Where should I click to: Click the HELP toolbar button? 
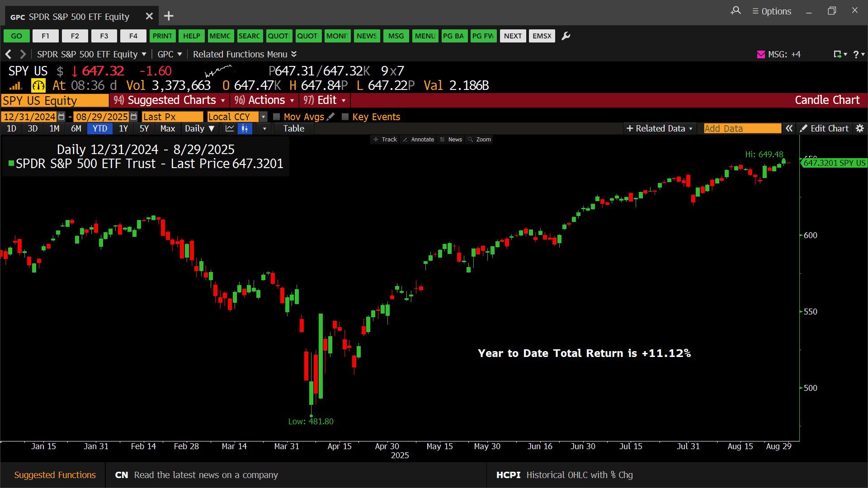pyautogui.click(x=191, y=36)
